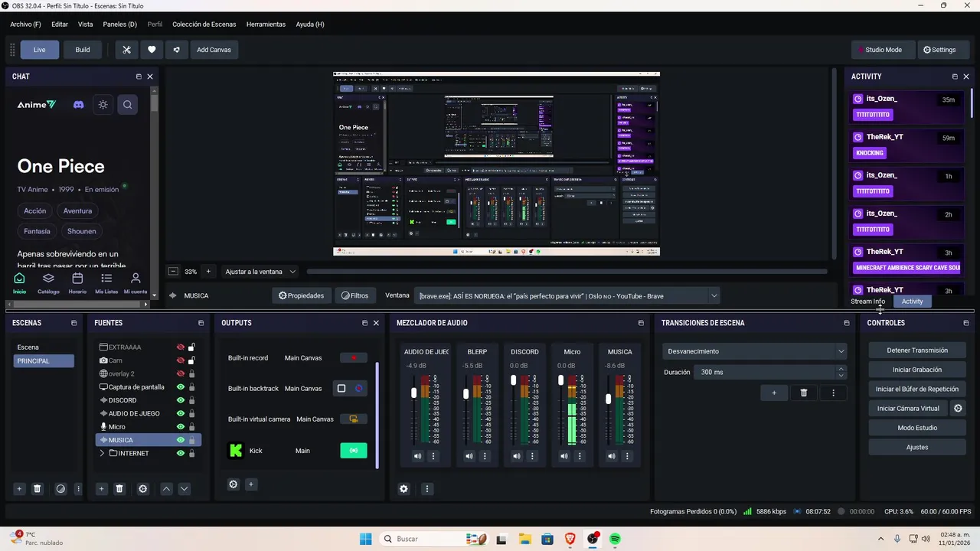Click Iniciar Grabación button
The image size is (980, 551).
(917, 370)
